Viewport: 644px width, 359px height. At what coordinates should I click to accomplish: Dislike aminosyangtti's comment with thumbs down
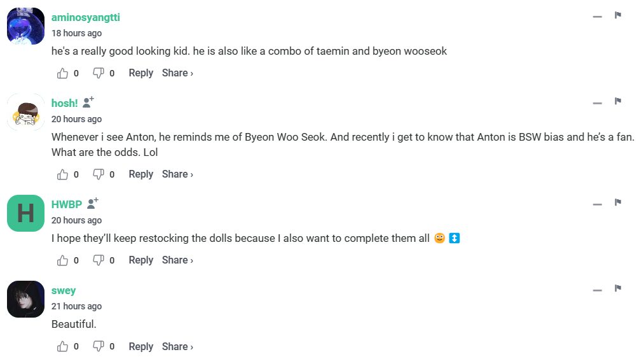[98, 73]
